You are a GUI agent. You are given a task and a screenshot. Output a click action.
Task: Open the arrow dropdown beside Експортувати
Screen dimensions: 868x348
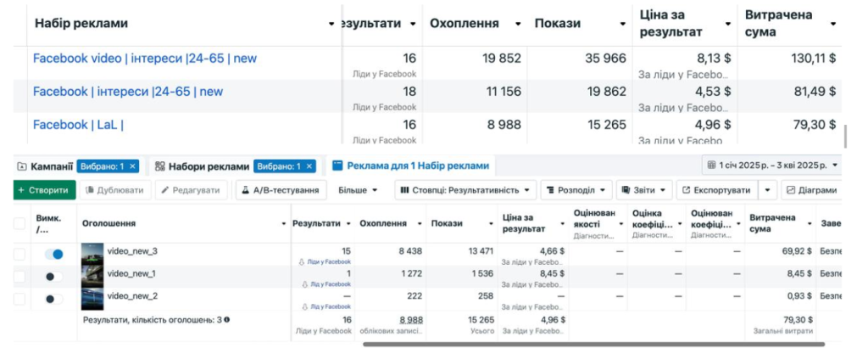click(x=767, y=190)
